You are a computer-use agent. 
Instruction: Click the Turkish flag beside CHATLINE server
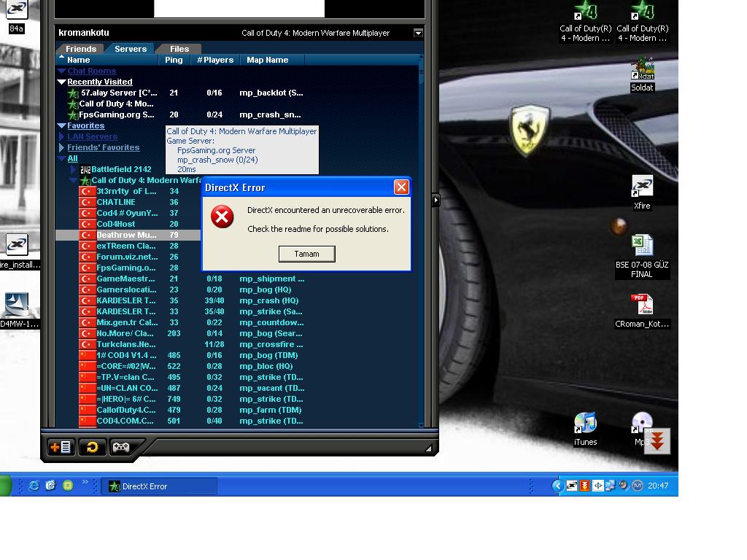coord(88,202)
